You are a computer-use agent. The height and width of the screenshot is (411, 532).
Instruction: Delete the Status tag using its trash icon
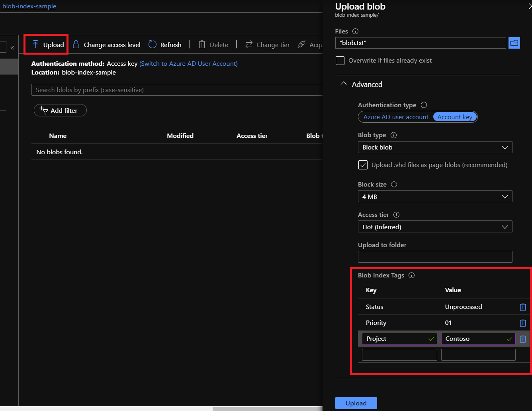tap(523, 307)
